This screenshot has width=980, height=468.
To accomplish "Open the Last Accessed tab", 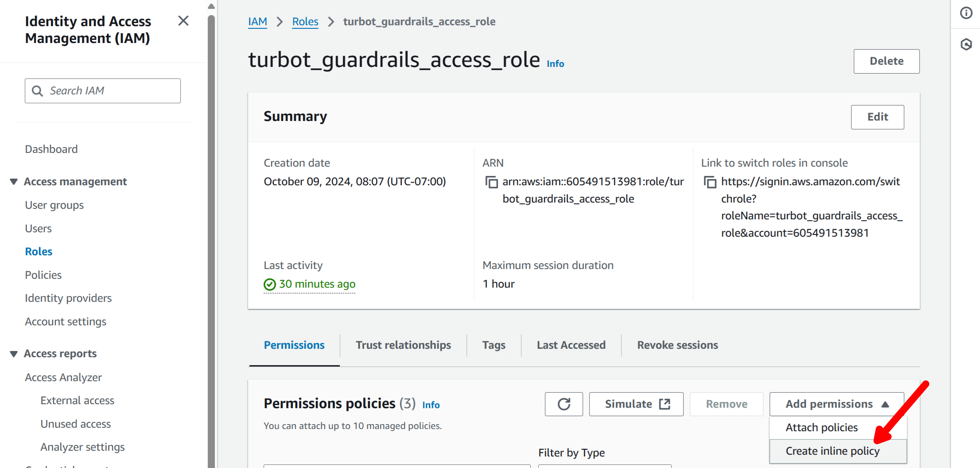I will tap(571, 345).
